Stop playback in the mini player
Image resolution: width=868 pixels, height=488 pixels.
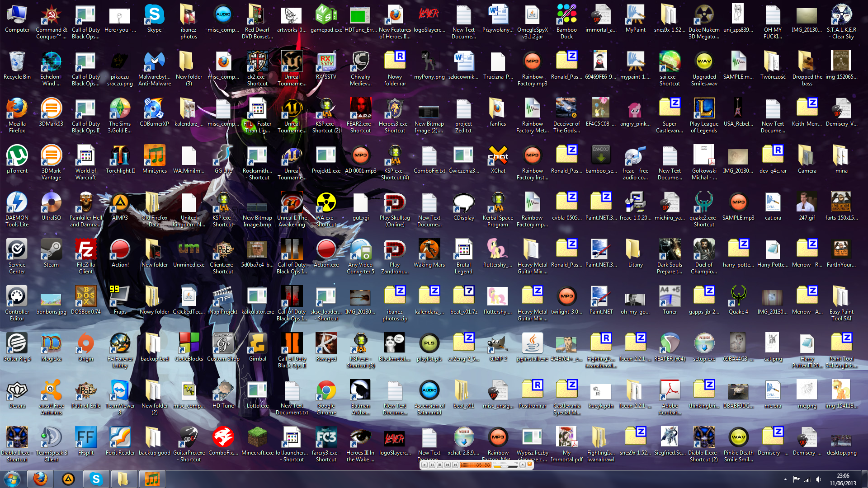pyautogui.click(x=440, y=465)
